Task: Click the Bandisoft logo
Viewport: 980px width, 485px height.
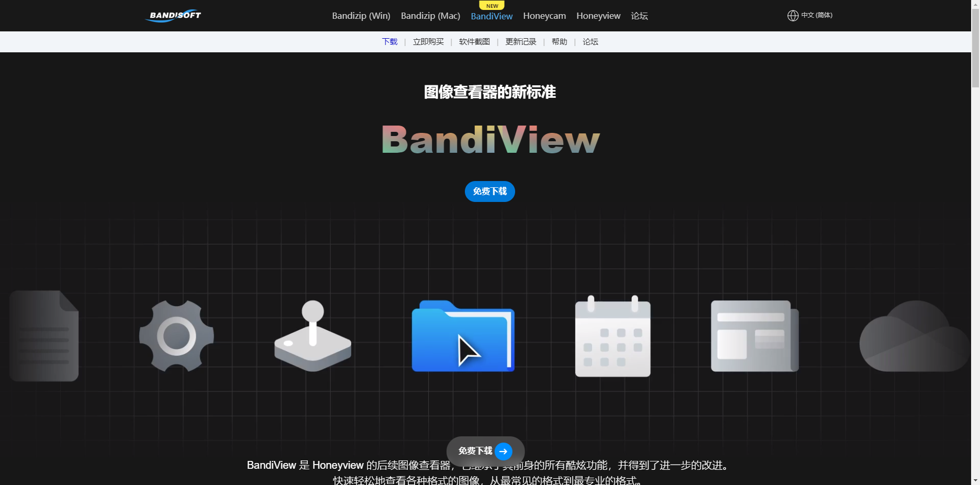Action: click(x=173, y=16)
